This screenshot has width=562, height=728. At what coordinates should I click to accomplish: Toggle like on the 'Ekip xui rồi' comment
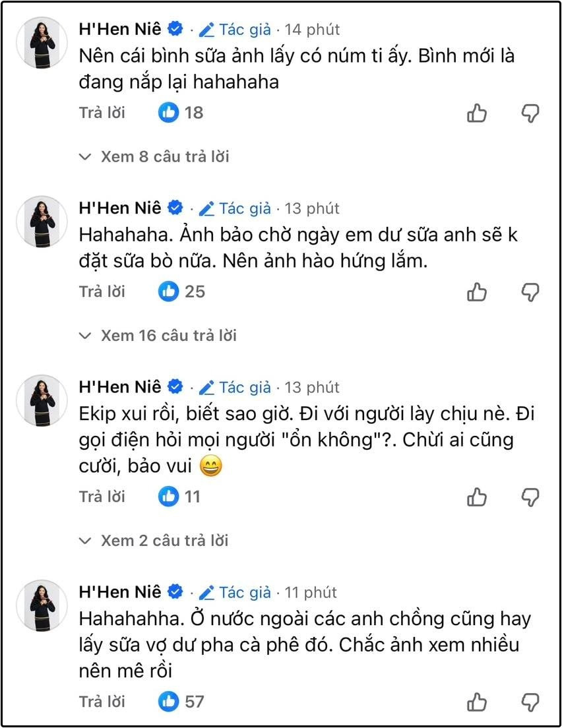click(x=477, y=498)
